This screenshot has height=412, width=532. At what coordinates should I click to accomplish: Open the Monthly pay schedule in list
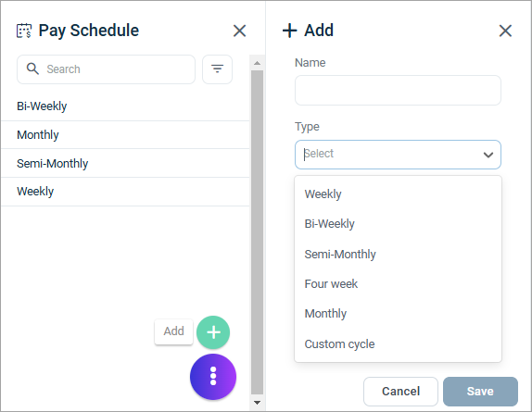125,135
